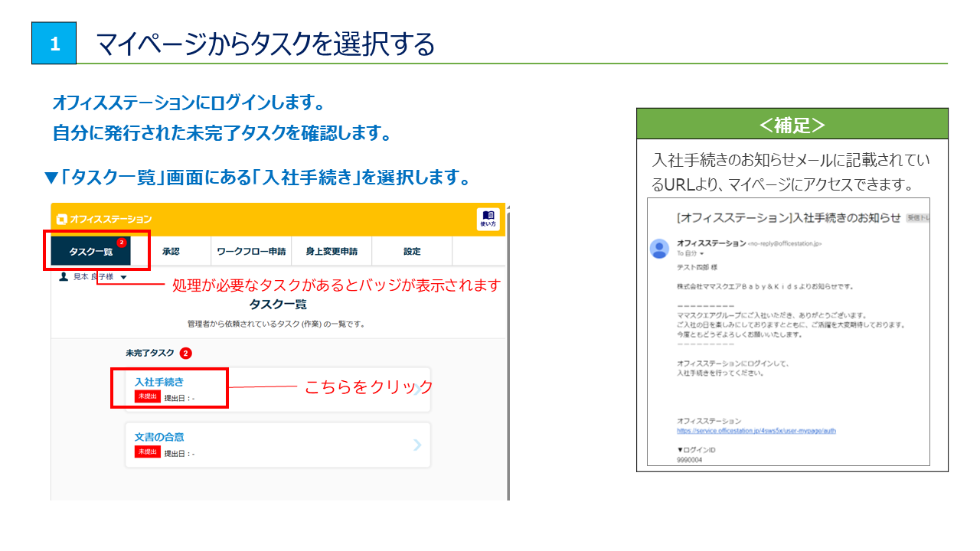Click the notification badge on タスク一覧 tab

pyautogui.click(x=121, y=243)
